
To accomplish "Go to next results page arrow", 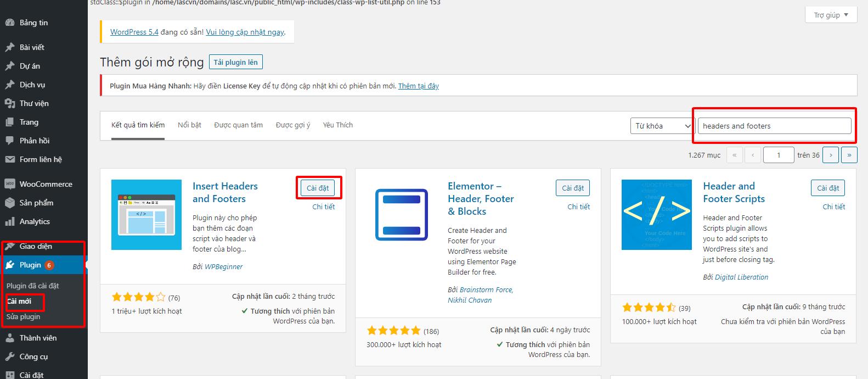I will coord(831,155).
